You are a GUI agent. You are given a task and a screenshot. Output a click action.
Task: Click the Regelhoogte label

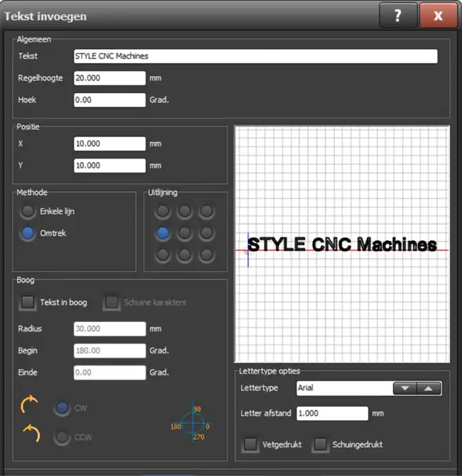pos(40,78)
